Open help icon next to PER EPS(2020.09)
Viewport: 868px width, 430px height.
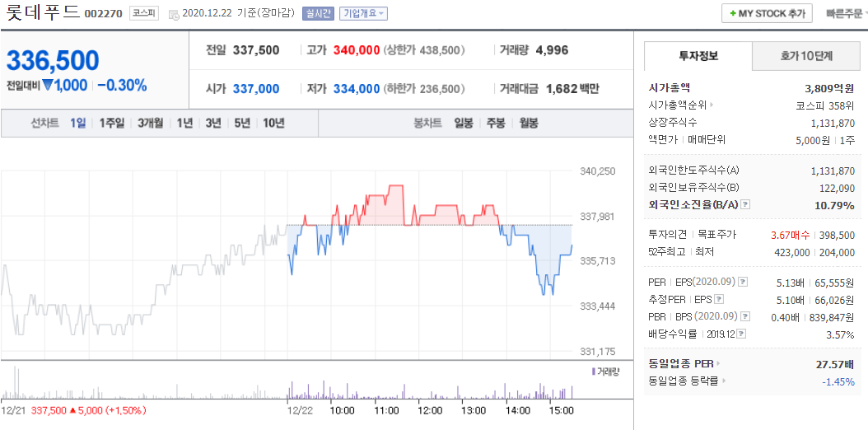pyautogui.click(x=743, y=283)
